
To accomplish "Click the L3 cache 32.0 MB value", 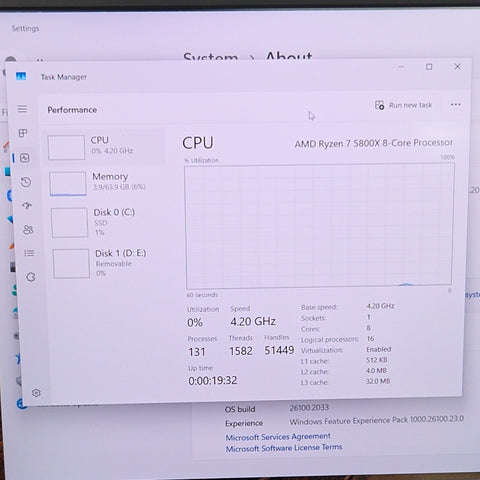I will [x=378, y=381].
